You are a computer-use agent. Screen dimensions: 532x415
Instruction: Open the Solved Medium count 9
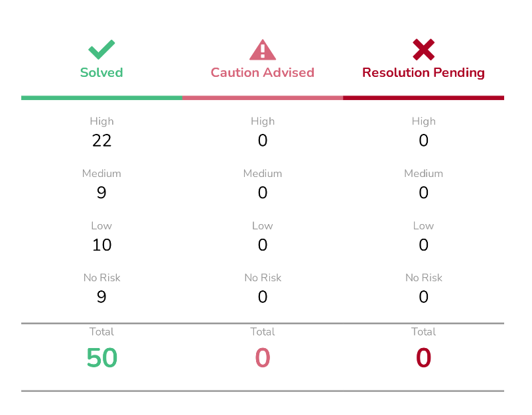[x=101, y=192]
